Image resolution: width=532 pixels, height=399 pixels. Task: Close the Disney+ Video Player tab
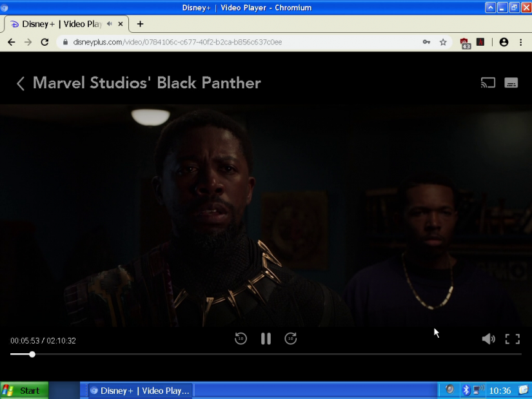click(121, 24)
